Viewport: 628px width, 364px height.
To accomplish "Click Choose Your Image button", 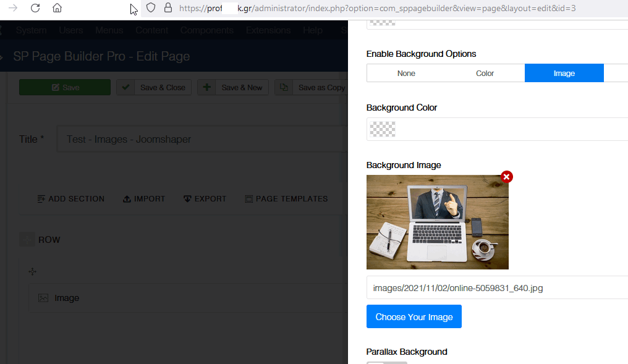I will (x=414, y=317).
